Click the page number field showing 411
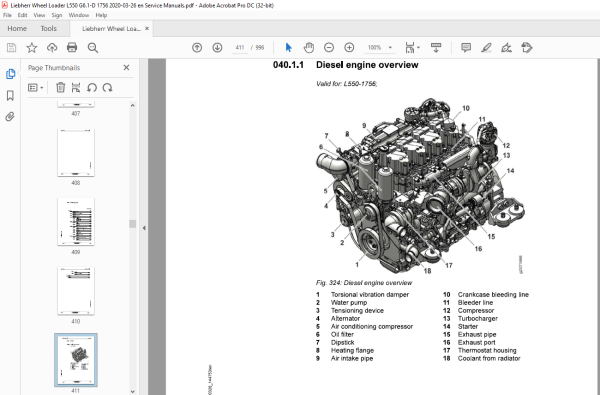The width and height of the screenshot is (600, 395). [240, 47]
